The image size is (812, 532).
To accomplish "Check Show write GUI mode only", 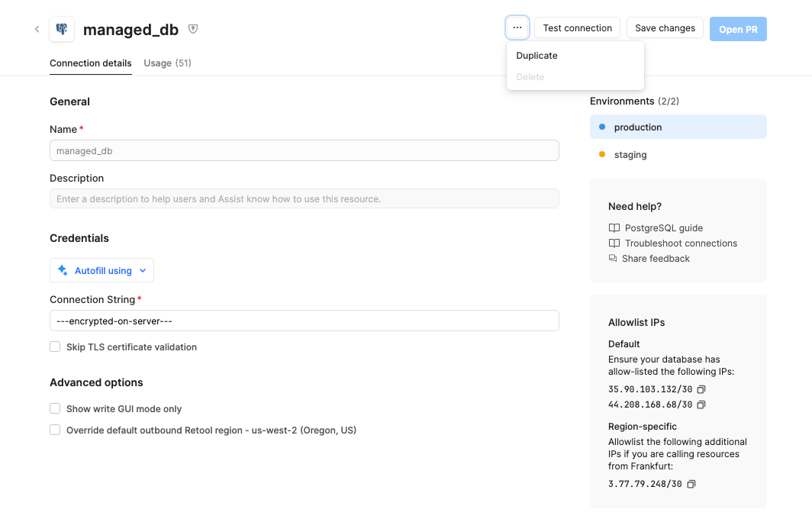I will (x=55, y=408).
